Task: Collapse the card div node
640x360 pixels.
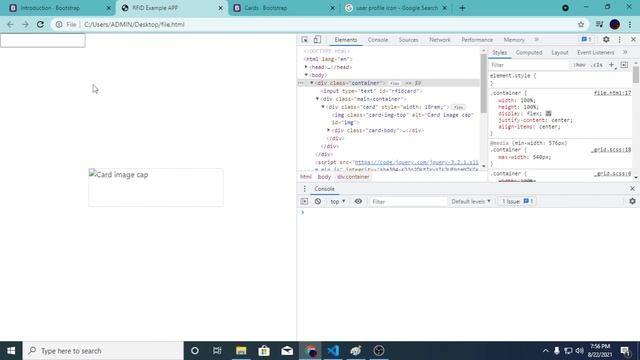Action: pos(323,107)
